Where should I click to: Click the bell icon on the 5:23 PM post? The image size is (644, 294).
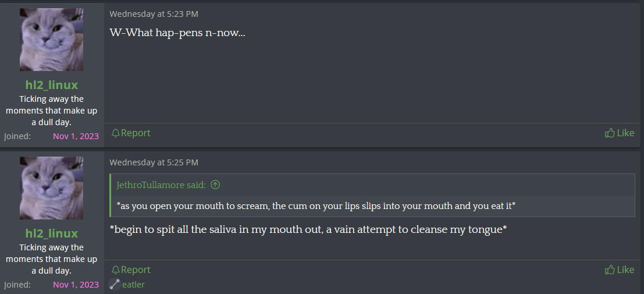coord(115,133)
